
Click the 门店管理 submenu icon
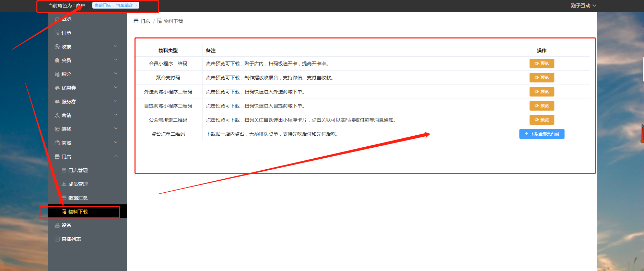pyautogui.click(x=64, y=170)
